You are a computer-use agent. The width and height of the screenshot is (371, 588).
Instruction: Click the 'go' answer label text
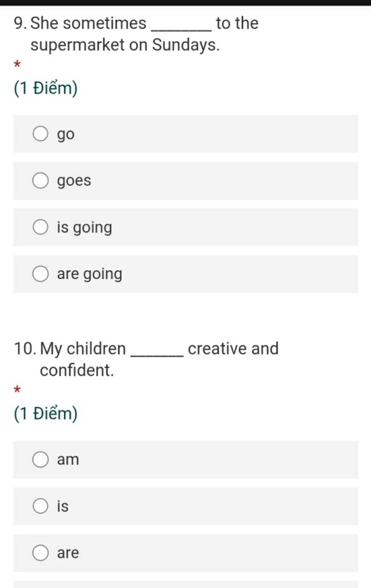coord(66,135)
